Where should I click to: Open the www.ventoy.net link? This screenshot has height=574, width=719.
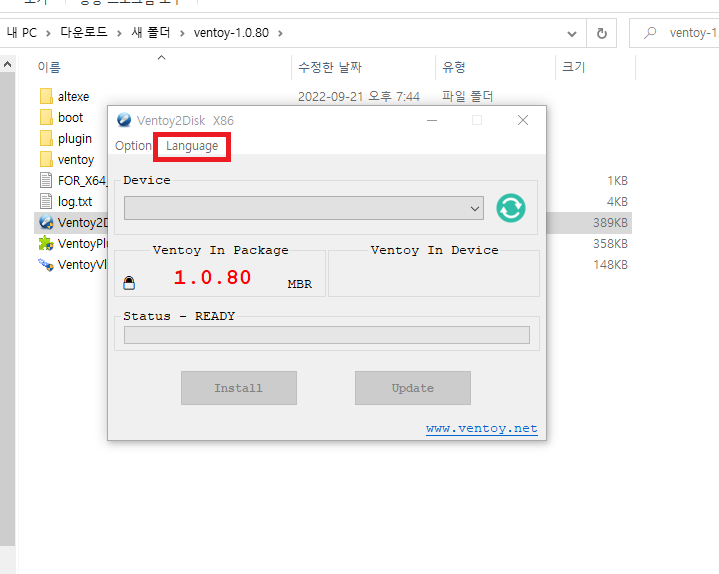(481, 428)
